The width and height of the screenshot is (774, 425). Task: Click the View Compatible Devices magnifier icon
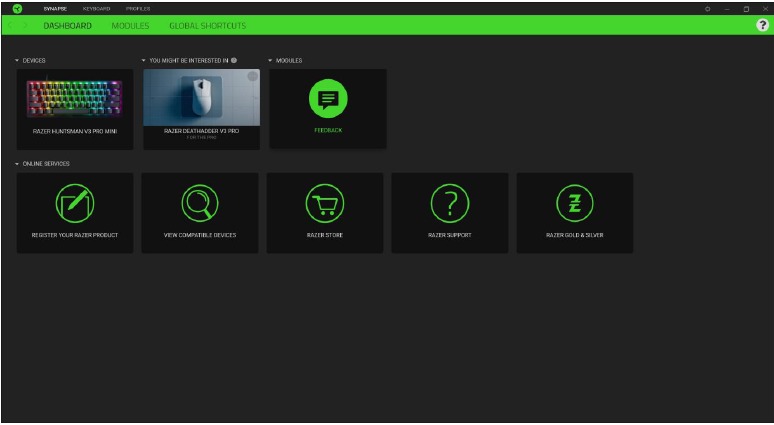pos(200,203)
